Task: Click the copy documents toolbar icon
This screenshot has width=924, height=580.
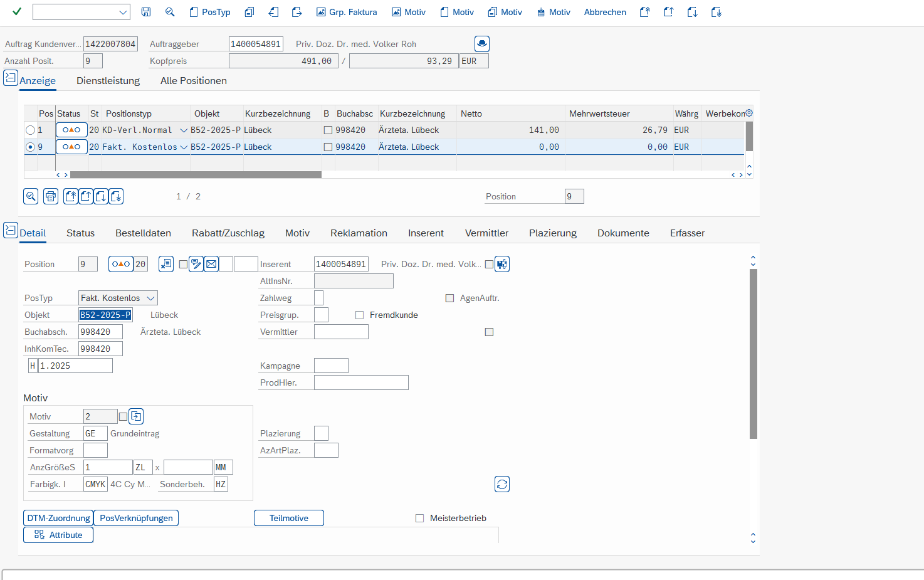Action: click(249, 12)
